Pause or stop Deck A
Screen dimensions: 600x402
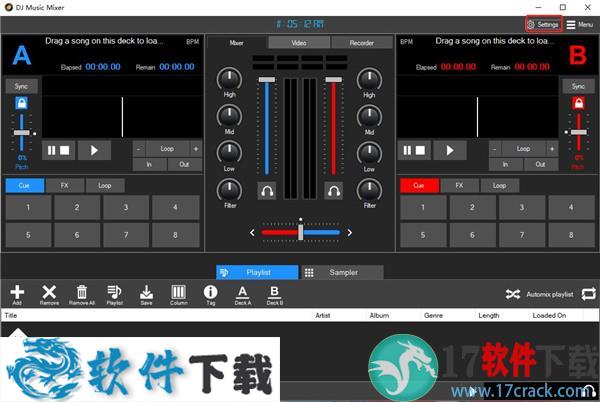point(58,150)
